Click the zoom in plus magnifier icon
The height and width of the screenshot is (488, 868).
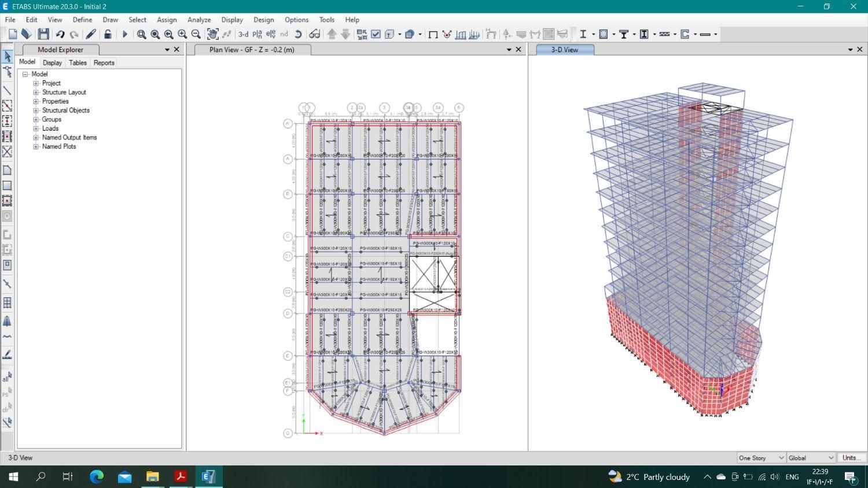(182, 35)
